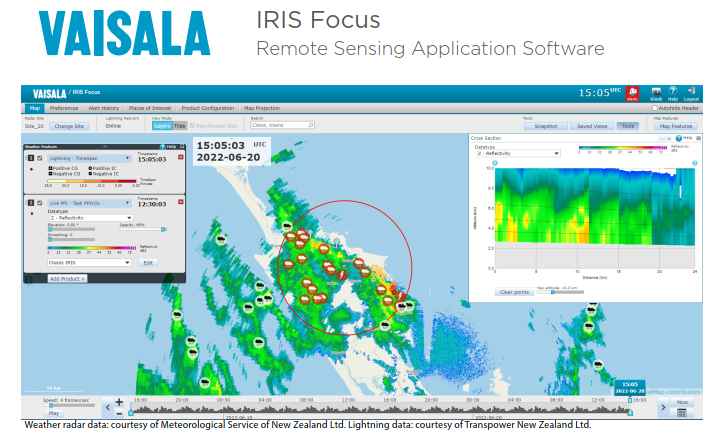Toggle the Tools button in toolbar
Viewport: 720px width, 436px height.
628,126
